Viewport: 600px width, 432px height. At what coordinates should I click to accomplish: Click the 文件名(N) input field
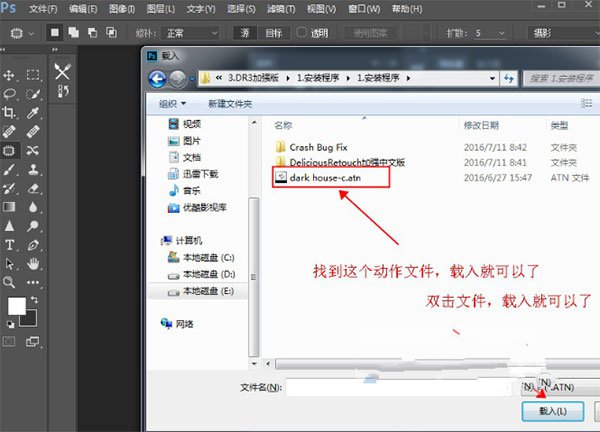pyautogui.click(x=401, y=387)
